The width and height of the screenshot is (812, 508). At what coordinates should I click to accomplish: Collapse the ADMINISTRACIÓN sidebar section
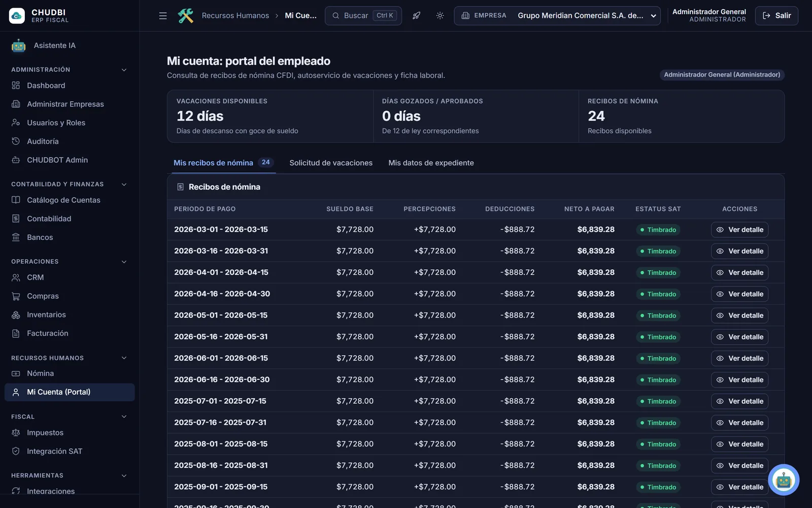pos(124,70)
